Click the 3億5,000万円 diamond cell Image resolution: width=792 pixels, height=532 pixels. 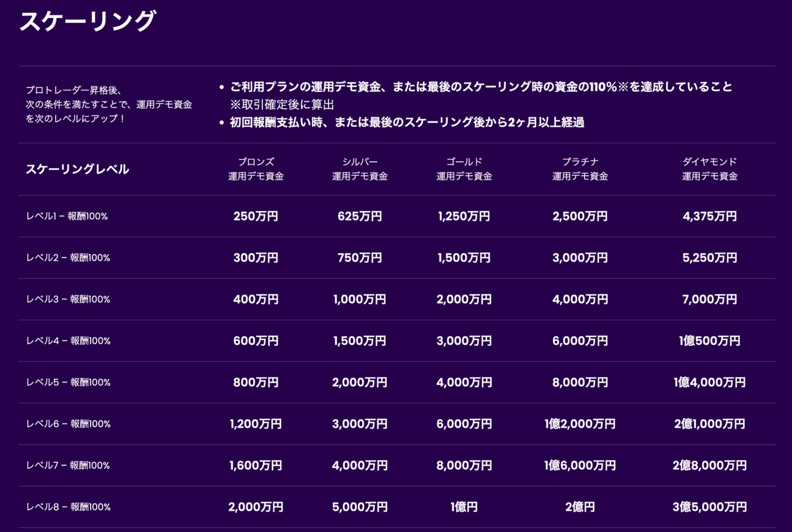click(709, 507)
